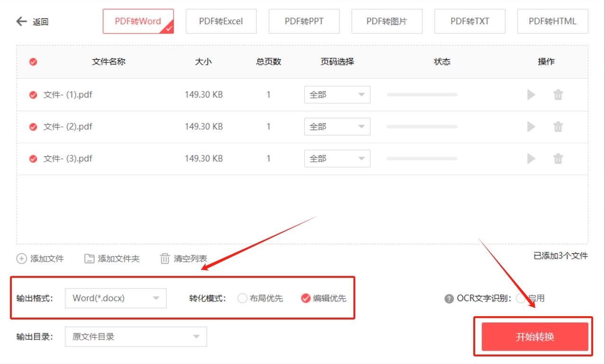Click the 开始转换 button
Image resolution: width=605 pixels, height=364 pixels.
pos(533,336)
